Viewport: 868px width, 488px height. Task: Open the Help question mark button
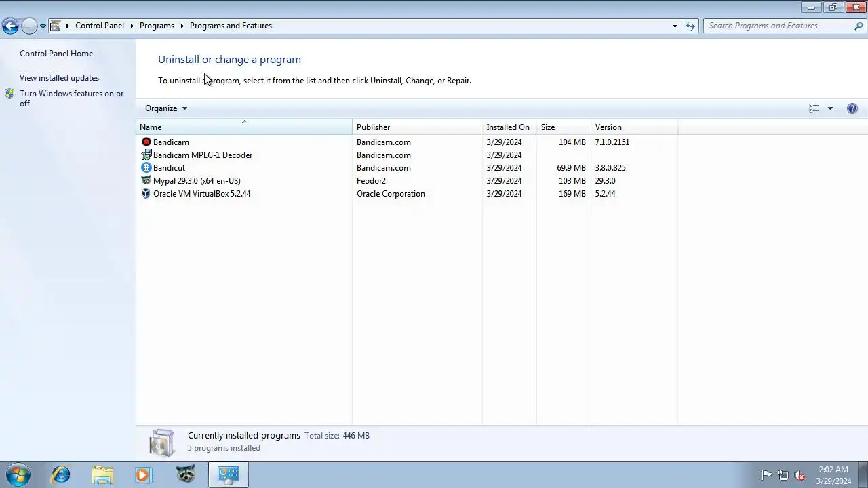[x=852, y=108]
